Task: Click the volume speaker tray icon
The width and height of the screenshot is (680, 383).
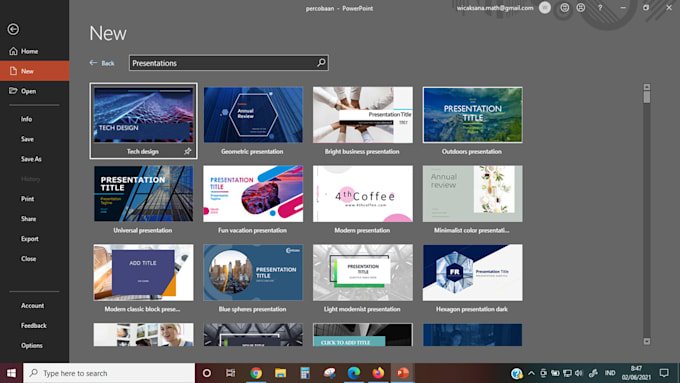Action: coord(579,373)
